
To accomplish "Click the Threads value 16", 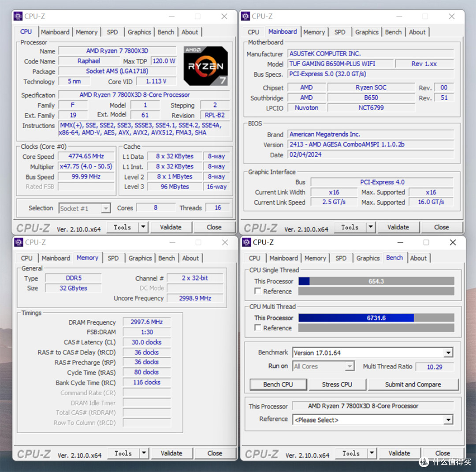I will [218, 208].
